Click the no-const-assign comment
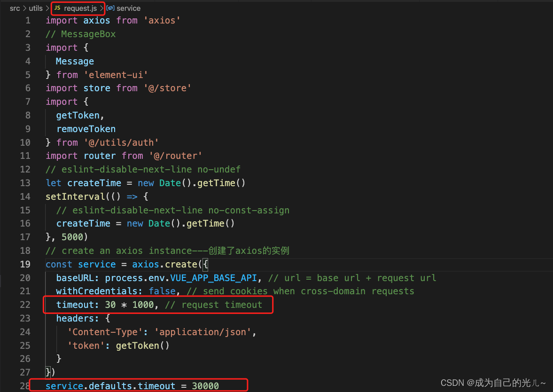The width and height of the screenshot is (553, 392). coord(173,210)
